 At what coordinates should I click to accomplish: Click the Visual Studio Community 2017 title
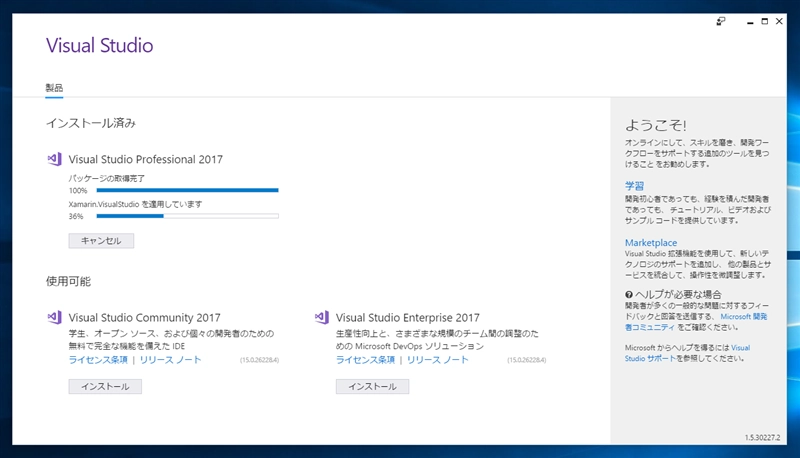tap(144, 317)
